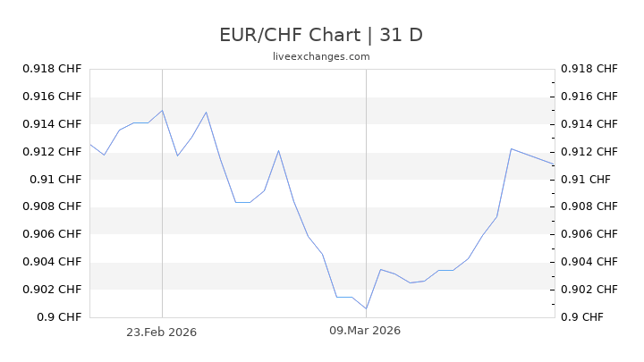Click the right-axis 0.906 CHF label
Image resolution: width=644 pixels, height=362 pixels.
(x=587, y=234)
